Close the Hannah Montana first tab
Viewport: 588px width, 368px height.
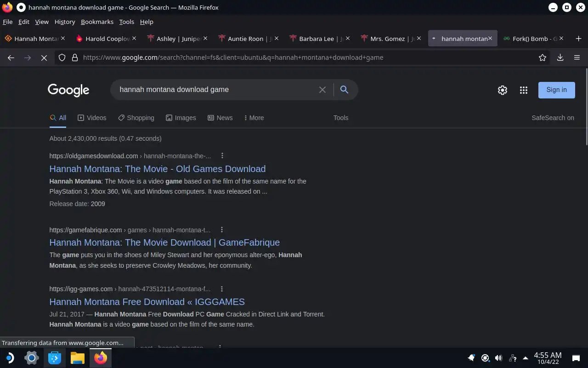pyautogui.click(x=63, y=38)
